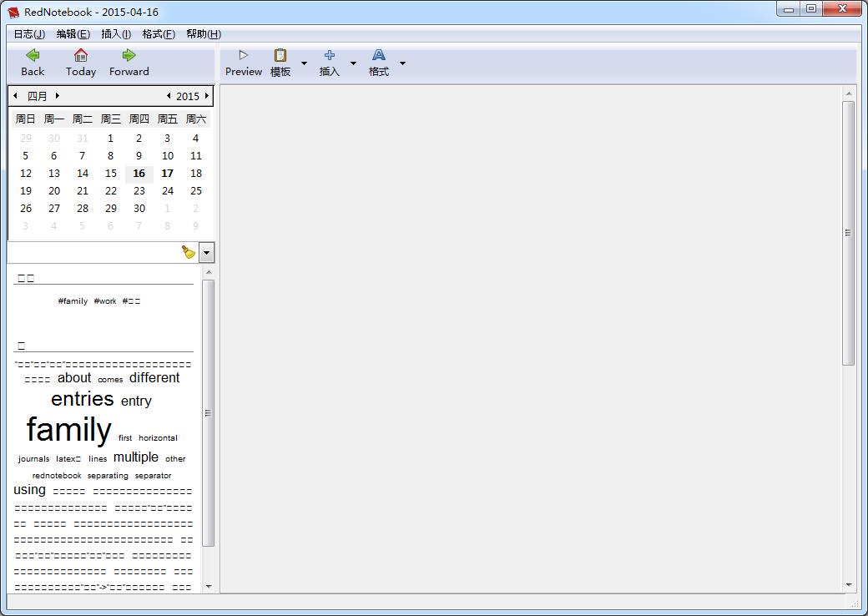Click the word 'family' in the cloud

click(68, 430)
